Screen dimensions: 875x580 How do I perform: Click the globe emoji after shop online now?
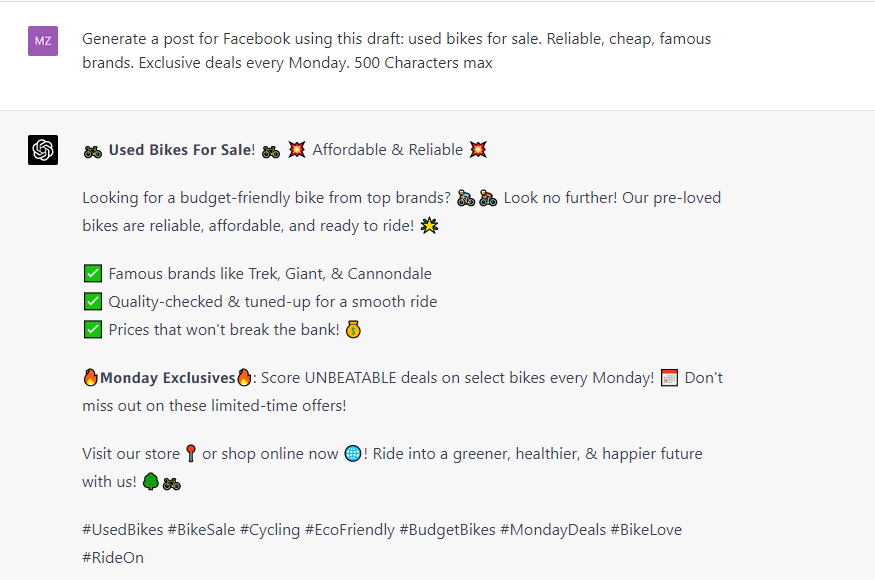pyautogui.click(x=353, y=453)
